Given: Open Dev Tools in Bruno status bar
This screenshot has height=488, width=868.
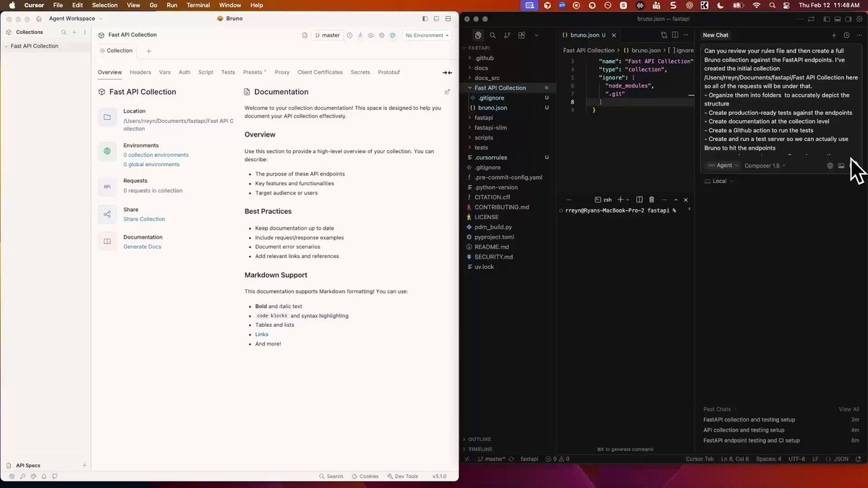Looking at the screenshot, I should point(403,476).
